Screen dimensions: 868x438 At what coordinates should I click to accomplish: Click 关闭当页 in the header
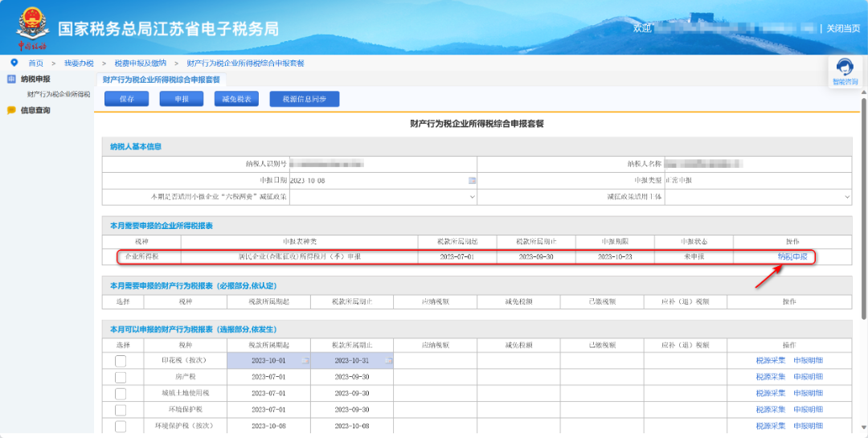pos(843,28)
